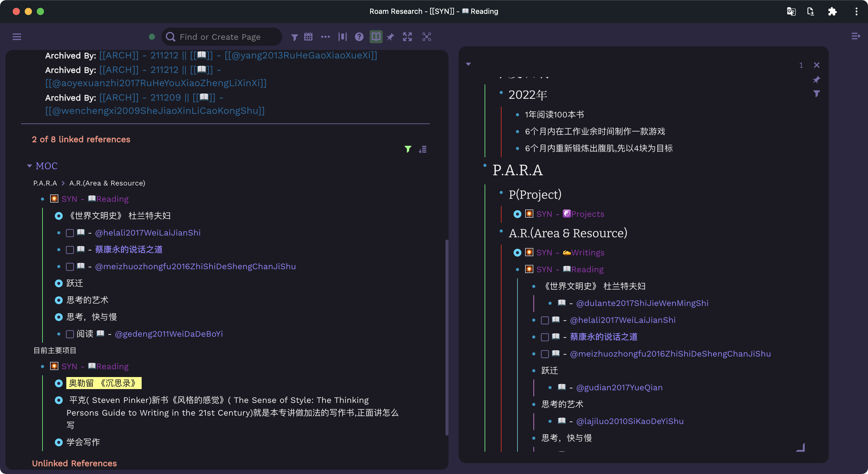Open the @lajiluo2010SiKaoDeYiShu link
Screen dimensions: 868x474
[630, 421]
